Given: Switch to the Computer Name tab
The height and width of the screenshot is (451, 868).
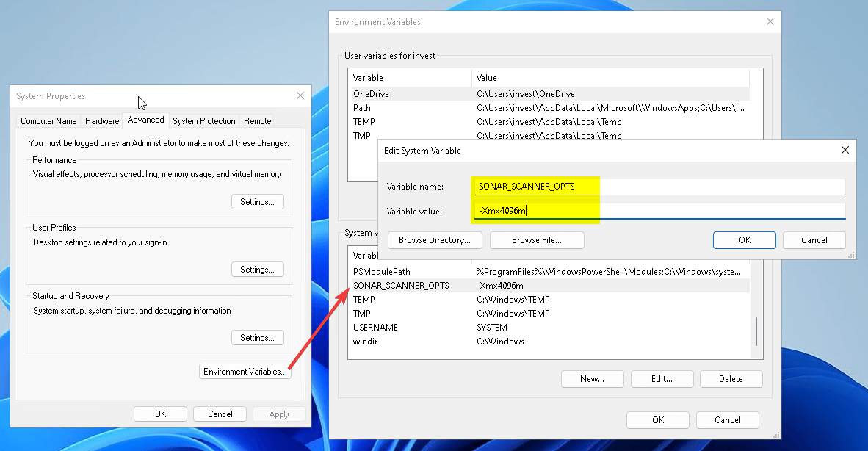Looking at the screenshot, I should coord(48,120).
